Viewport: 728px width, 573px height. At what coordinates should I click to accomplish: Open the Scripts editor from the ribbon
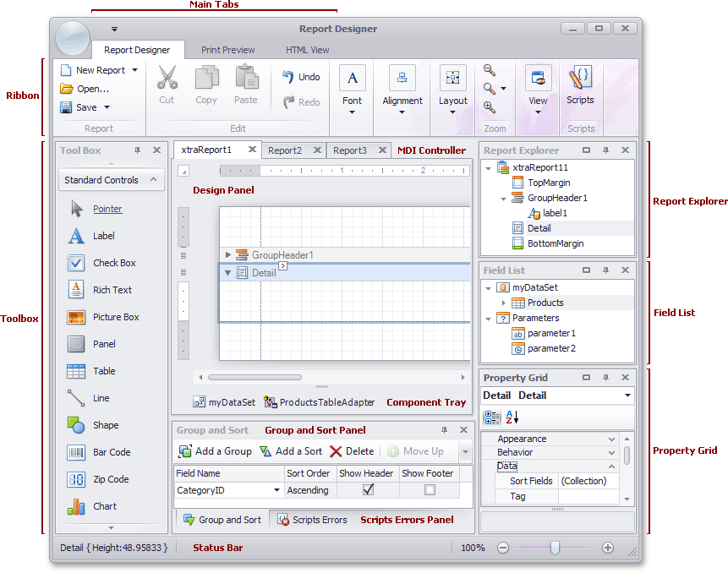coord(580,85)
